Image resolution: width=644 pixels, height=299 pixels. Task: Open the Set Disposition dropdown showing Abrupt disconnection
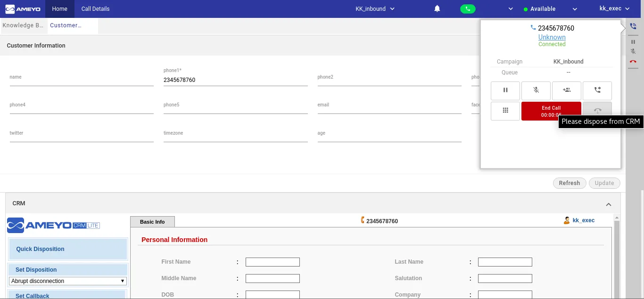point(68,281)
